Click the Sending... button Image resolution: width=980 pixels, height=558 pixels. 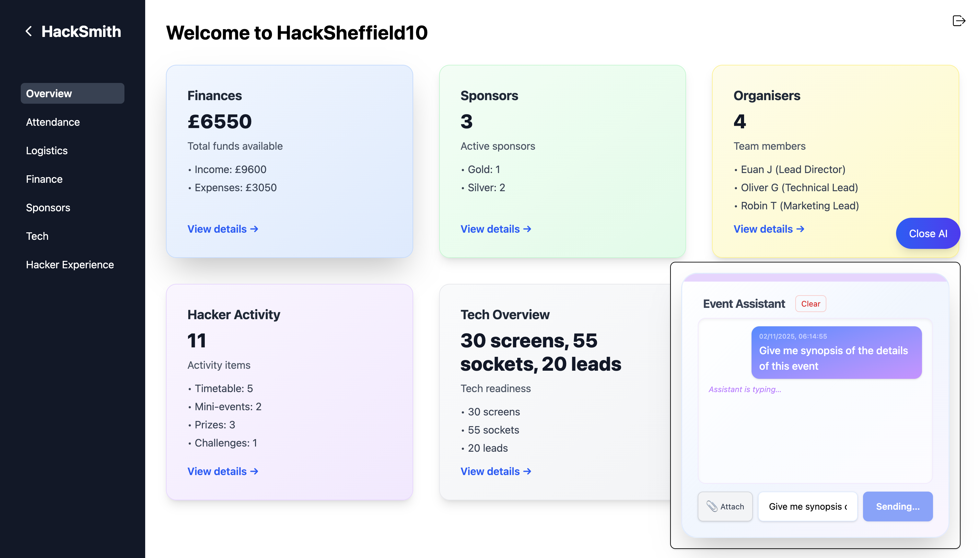[x=897, y=506]
